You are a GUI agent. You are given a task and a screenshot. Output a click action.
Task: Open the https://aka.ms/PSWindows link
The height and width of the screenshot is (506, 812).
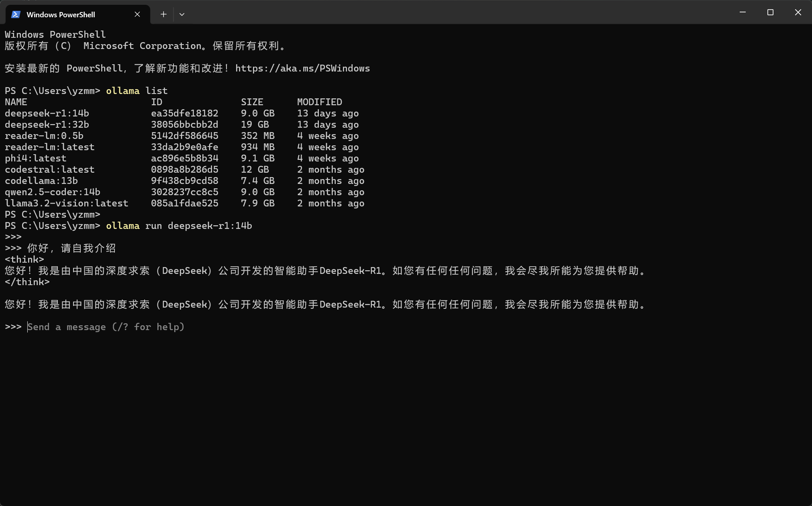pyautogui.click(x=302, y=68)
